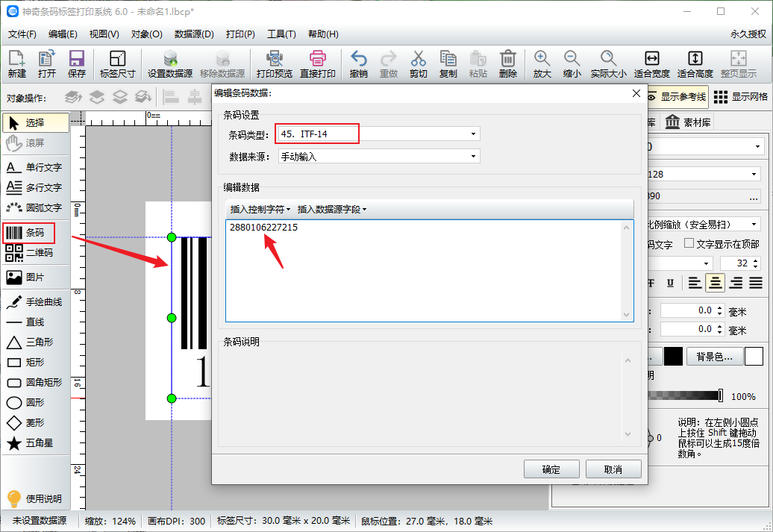Click the barcode data text field
Image resolution: width=773 pixels, height=532 pixels.
coord(429,271)
